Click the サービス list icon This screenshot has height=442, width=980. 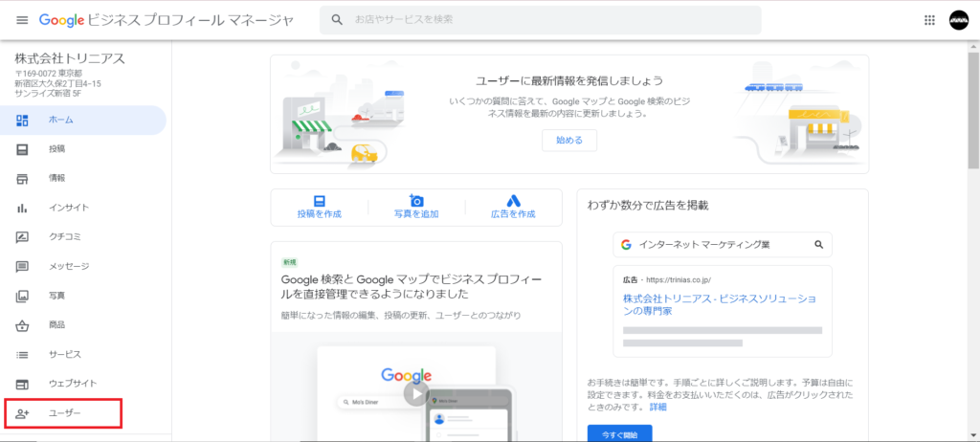point(22,355)
